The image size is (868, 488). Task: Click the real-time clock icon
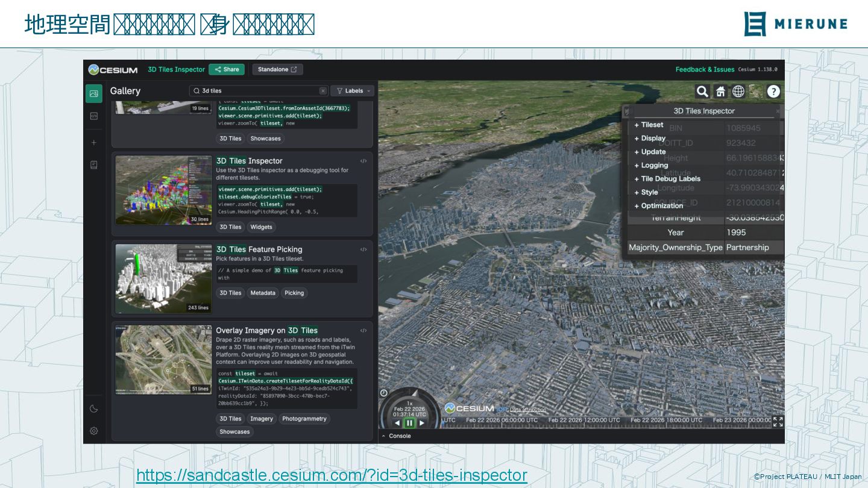384,393
